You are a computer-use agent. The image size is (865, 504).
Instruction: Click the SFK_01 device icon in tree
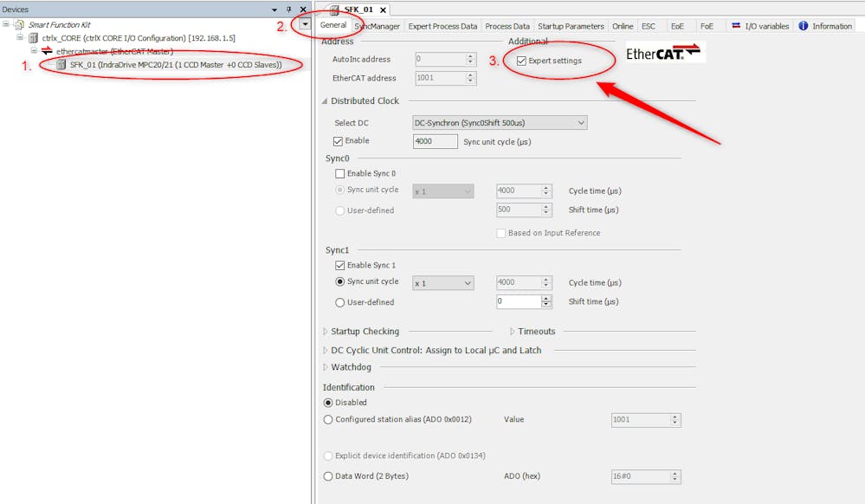61,65
